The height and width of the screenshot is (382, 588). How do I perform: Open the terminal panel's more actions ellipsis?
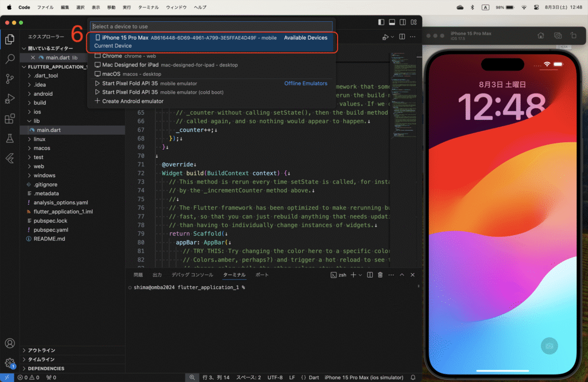(391, 275)
